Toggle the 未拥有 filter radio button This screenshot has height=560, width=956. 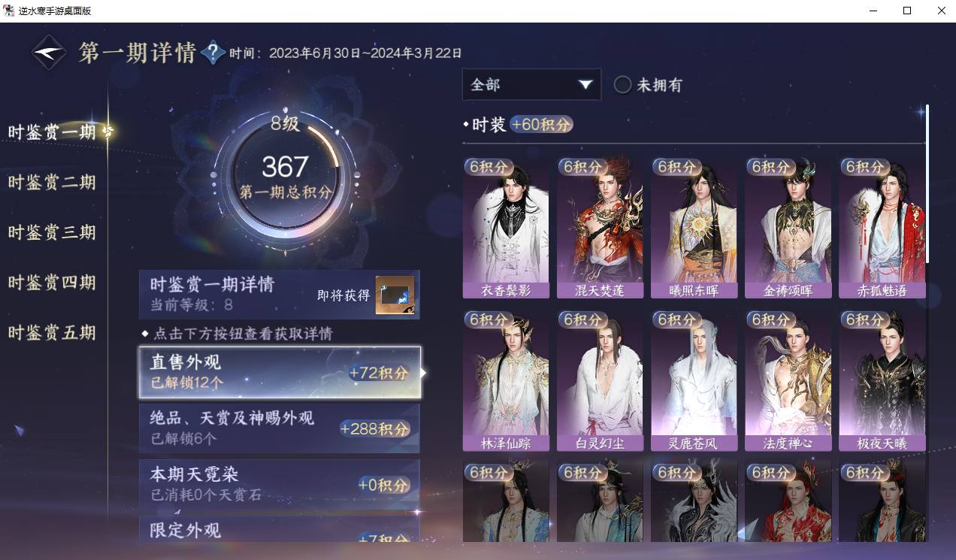pyautogui.click(x=622, y=85)
